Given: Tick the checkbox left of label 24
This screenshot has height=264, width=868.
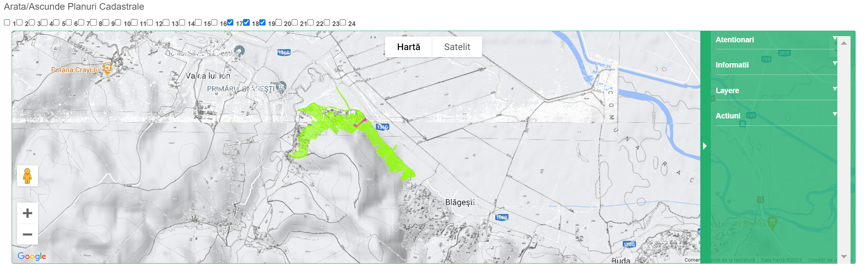Looking at the screenshot, I should coord(343,23).
